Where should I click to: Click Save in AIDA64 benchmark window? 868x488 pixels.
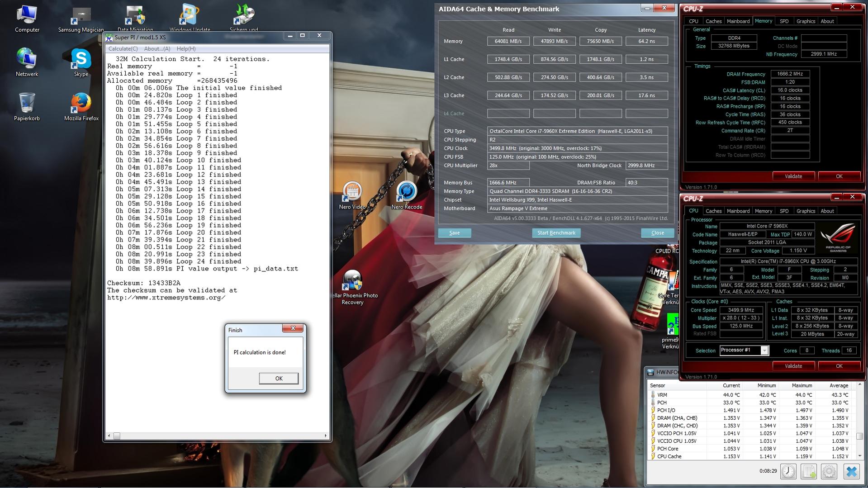pos(455,233)
